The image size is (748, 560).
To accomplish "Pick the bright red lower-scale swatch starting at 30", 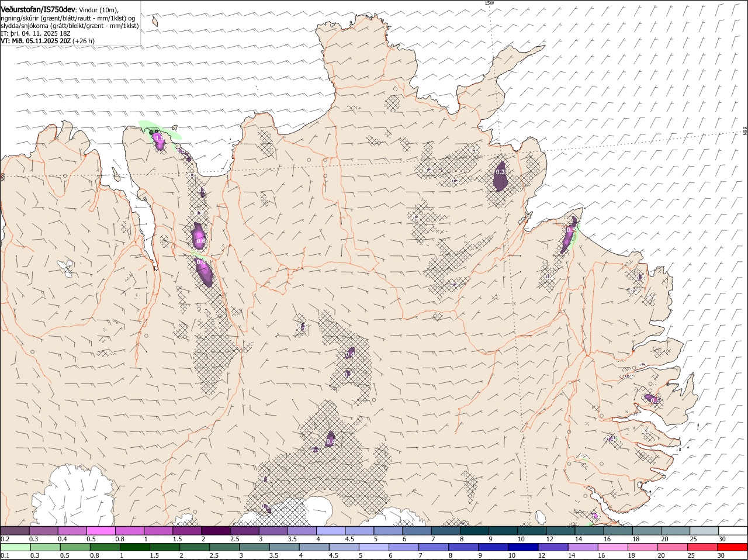I will (x=733, y=547).
